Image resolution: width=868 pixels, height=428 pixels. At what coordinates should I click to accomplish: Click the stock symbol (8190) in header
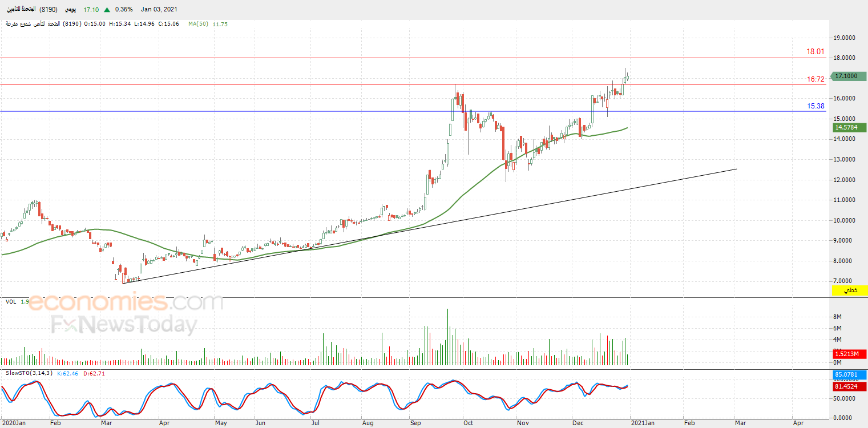(x=47, y=10)
